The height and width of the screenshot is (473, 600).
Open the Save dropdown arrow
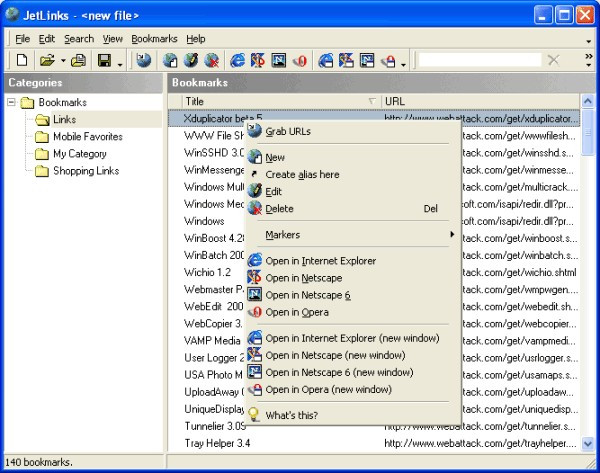[120, 64]
